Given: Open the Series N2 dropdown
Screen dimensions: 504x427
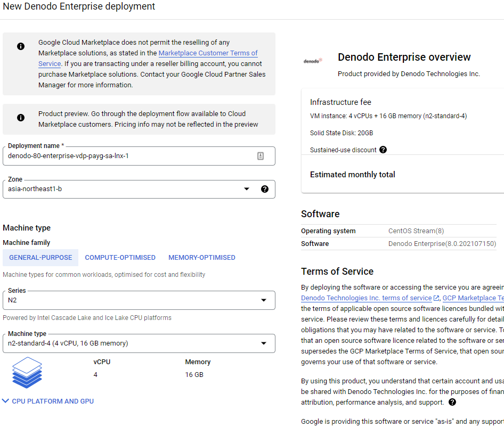Looking at the screenshot, I should coord(139,300).
